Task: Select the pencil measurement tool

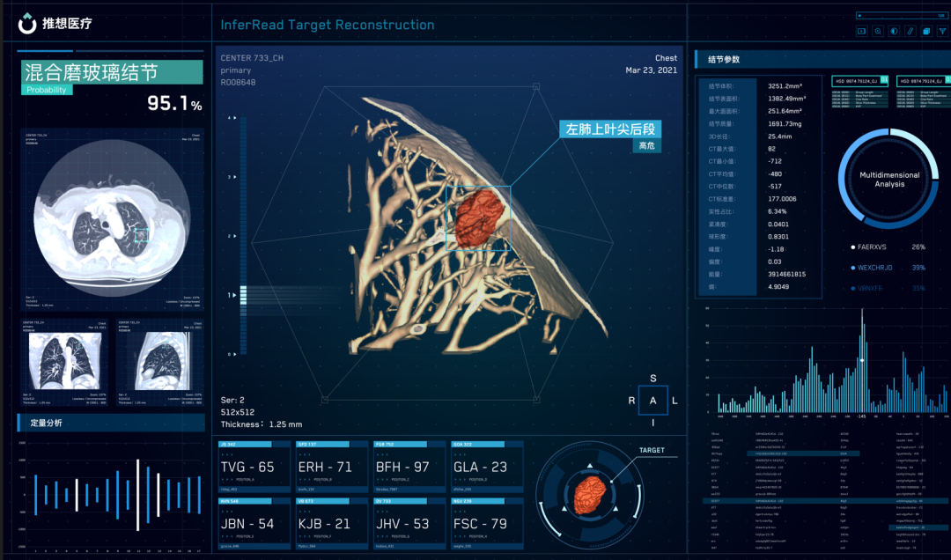Action: pos(910,32)
